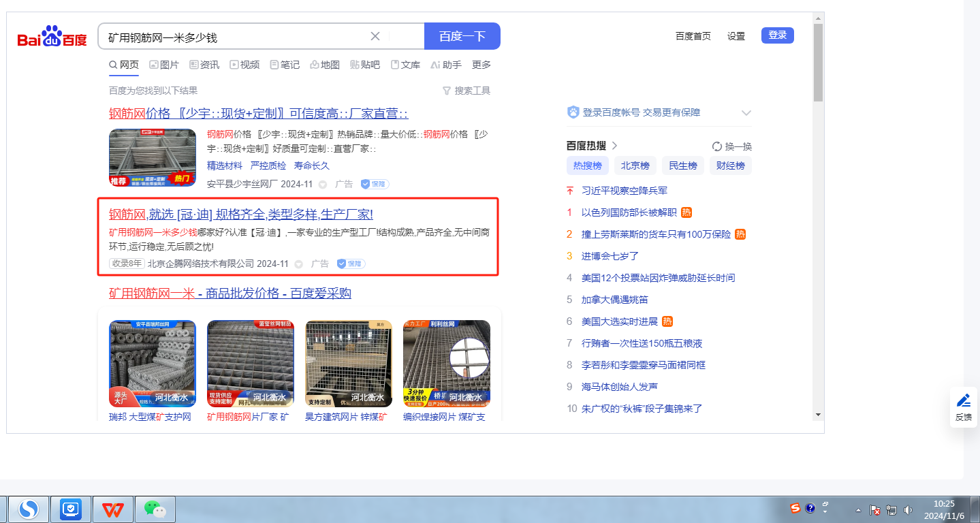Open the 编织焊接网片 product image

[x=447, y=364]
